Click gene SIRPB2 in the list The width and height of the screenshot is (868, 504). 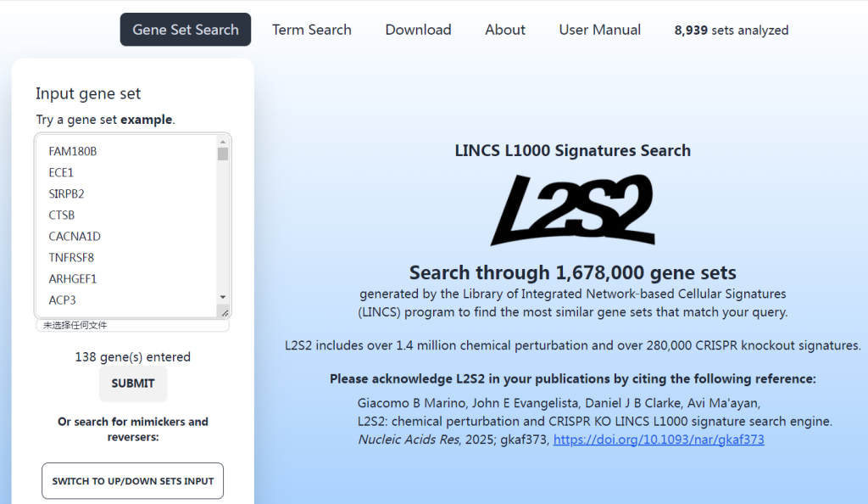click(66, 193)
